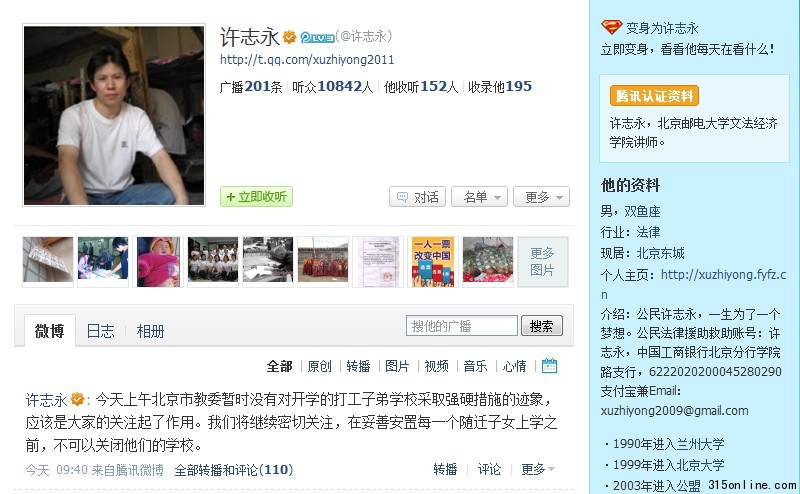Image resolution: width=800 pixels, height=494 pixels.
Task: Click the verified badge next to 许志永 name
Action: [x=289, y=37]
